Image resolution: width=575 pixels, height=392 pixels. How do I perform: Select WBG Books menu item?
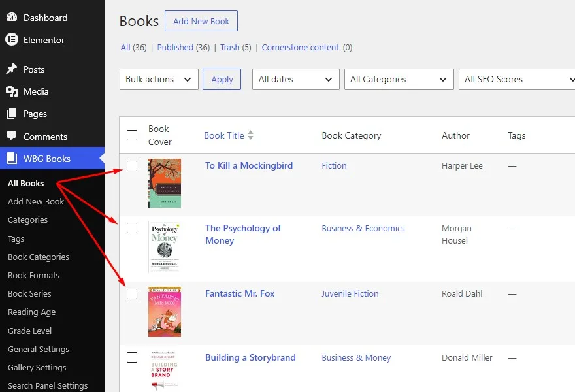[x=52, y=158]
